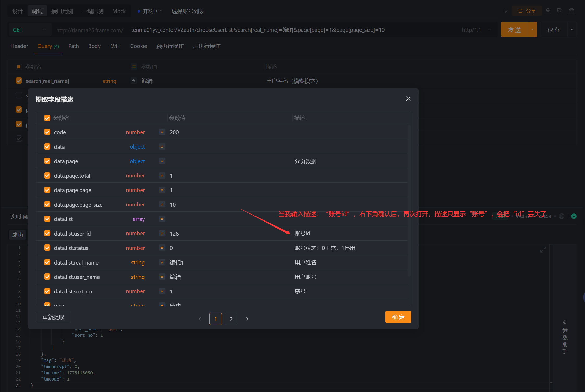This screenshot has height=392, width=585.
Task: Close the 提取字段描述 dialog
Action: point(408,99)
